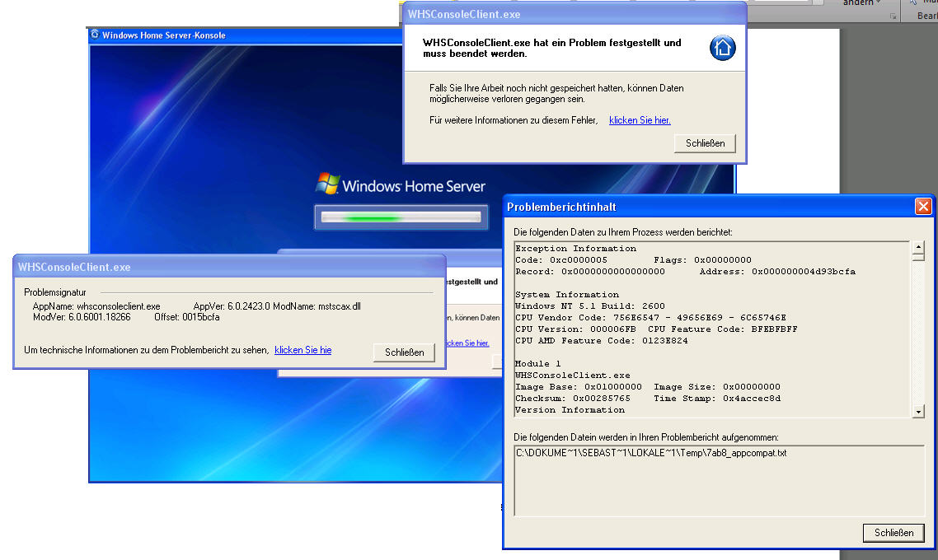Click the Windows flag logo on the splash screen
This screenshot has width=938, height=560.
coord(327,184)
